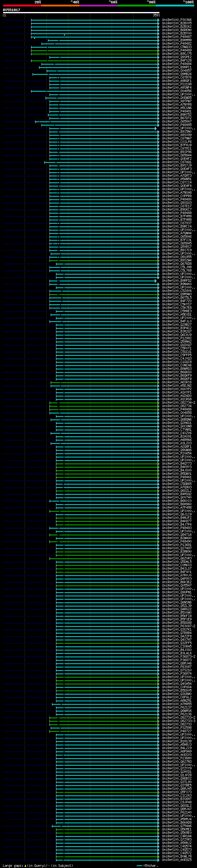
Task: Select hit UniRef100_C6TAQ1
Action: click(x=176, y=162)
